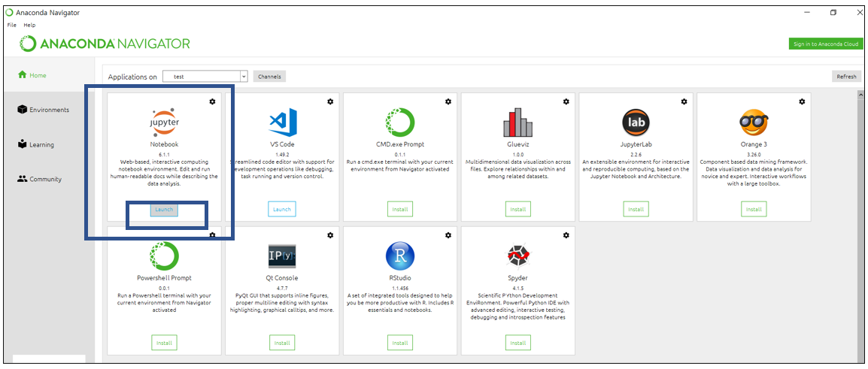Sign in to Anaconda Cloud
The image size is (868, 369).
tap(826, 44)
